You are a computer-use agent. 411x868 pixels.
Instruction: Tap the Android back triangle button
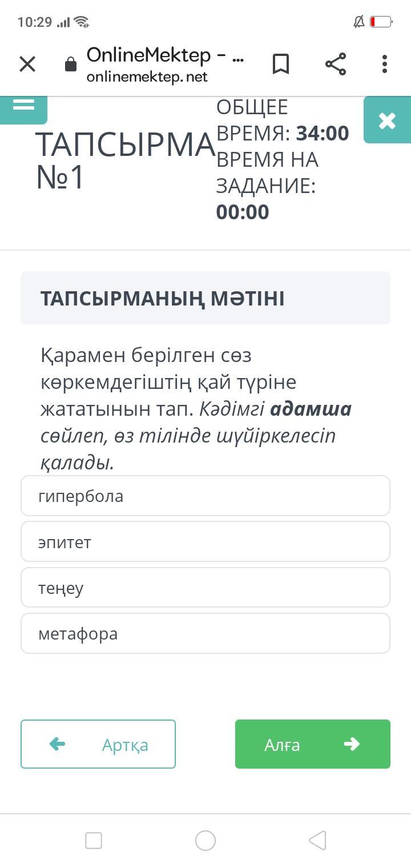click(x=317, y=841)
